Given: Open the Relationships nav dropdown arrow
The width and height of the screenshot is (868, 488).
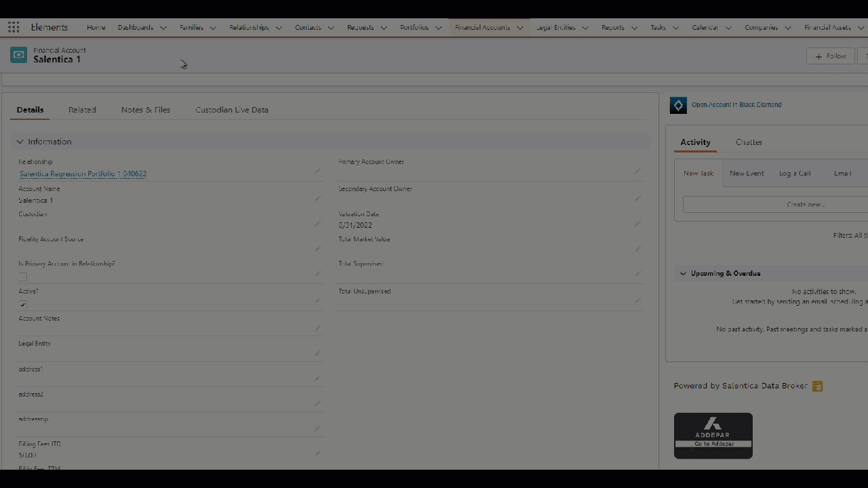Looking at the screenshot, I should coord(279,28).
